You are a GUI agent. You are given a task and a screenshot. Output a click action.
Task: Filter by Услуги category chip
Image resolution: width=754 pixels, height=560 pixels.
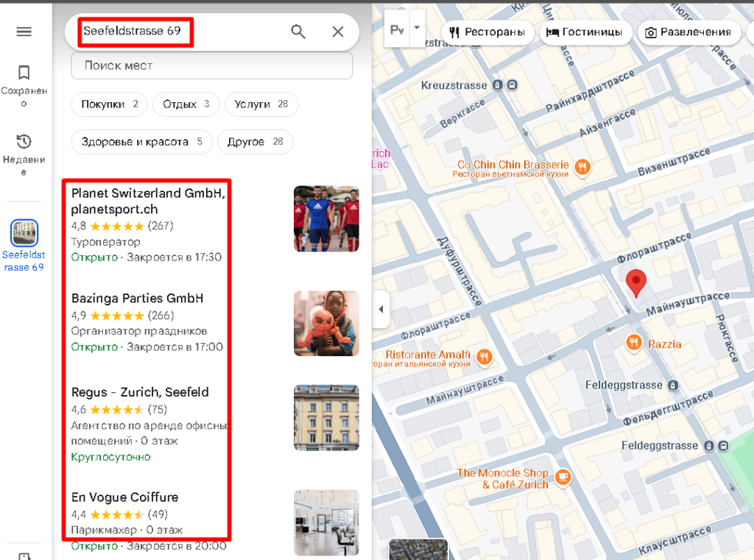(x=261, y=104)
